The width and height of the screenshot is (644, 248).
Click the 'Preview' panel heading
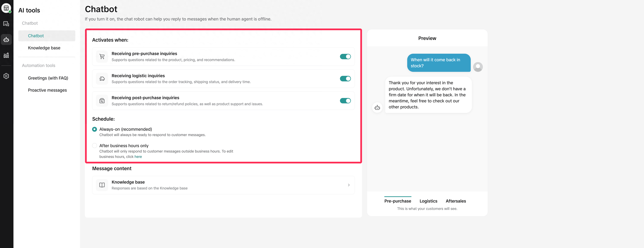pos(427,38)
